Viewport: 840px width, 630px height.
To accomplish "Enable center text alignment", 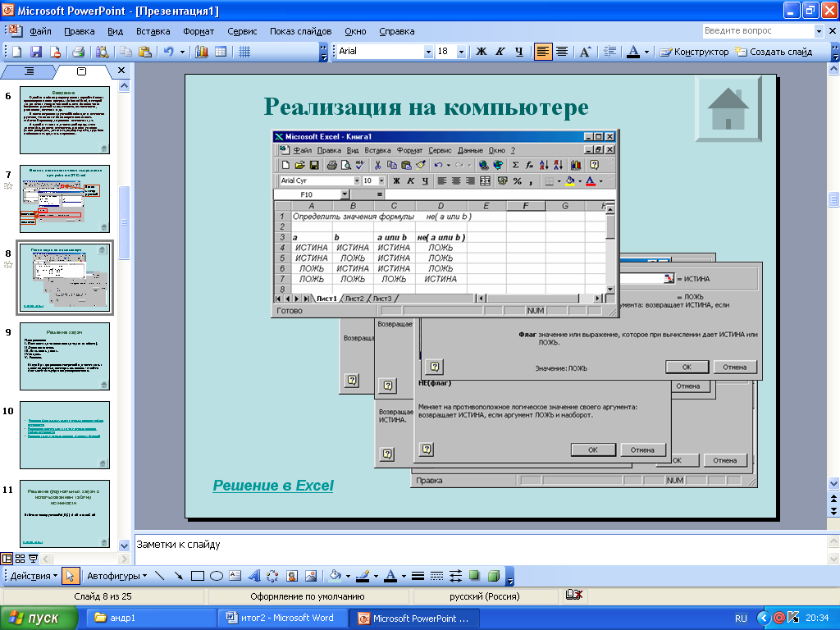I will pos(562,52).
